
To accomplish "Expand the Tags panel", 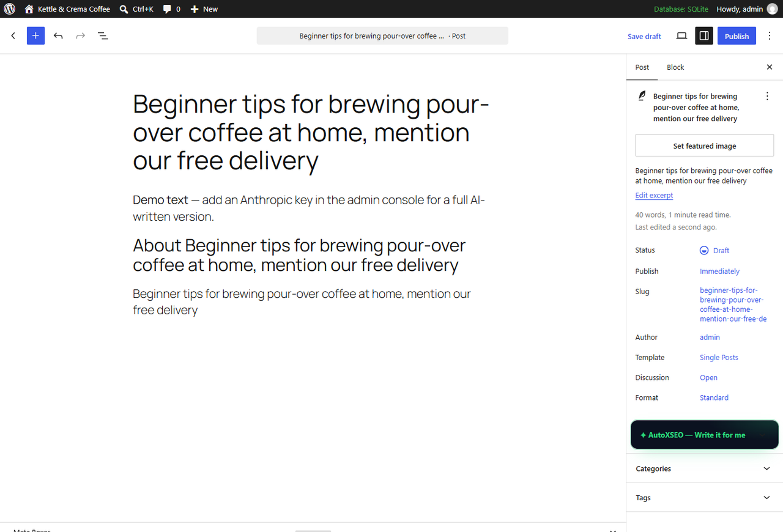I will [x=705, y=498].
